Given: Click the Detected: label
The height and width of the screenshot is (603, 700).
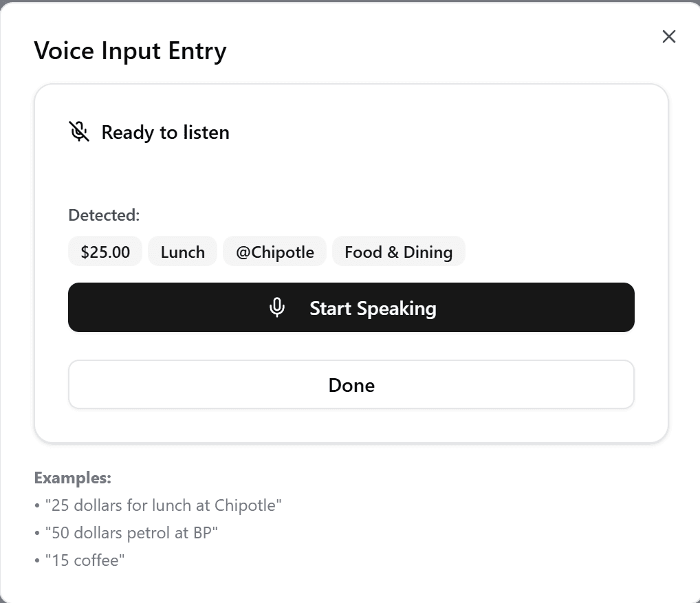Looking at the screenshot, I should (x=104, y=215).
